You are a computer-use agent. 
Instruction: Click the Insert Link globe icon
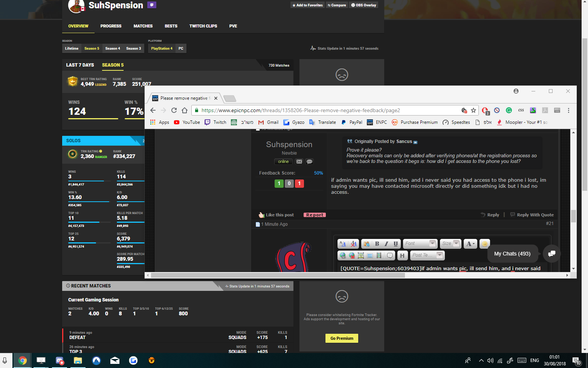click(343, 255)
